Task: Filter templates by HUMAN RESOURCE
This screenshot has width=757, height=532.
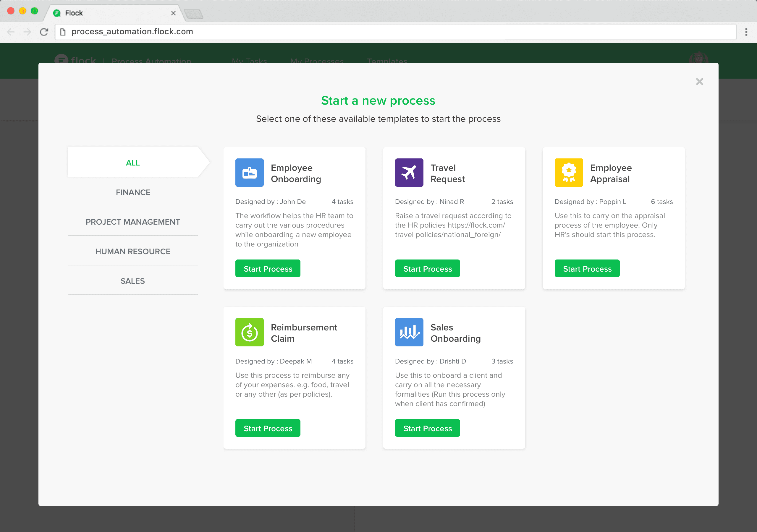Action: click(133, 252)
